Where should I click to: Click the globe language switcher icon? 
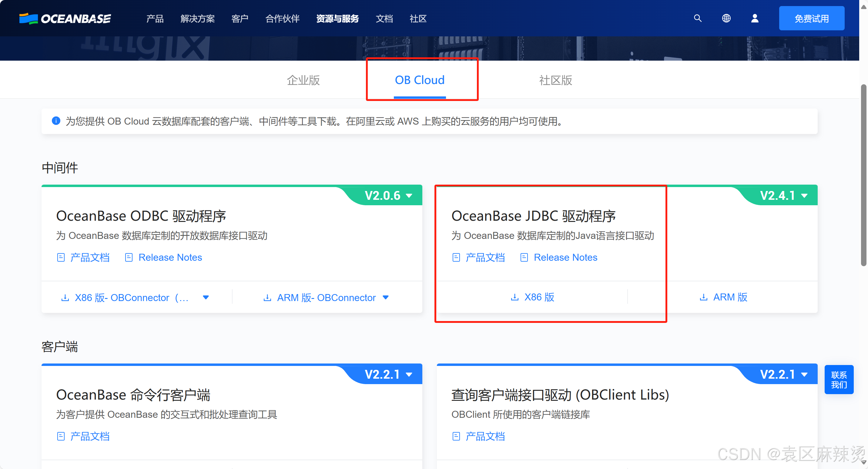pyautogui.click(x=726, y=18)
